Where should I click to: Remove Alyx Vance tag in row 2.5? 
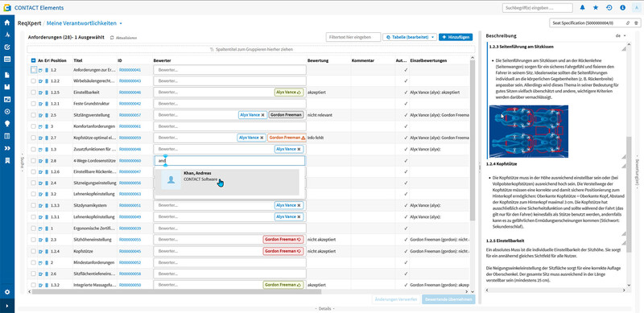click(x=263, y=115)
